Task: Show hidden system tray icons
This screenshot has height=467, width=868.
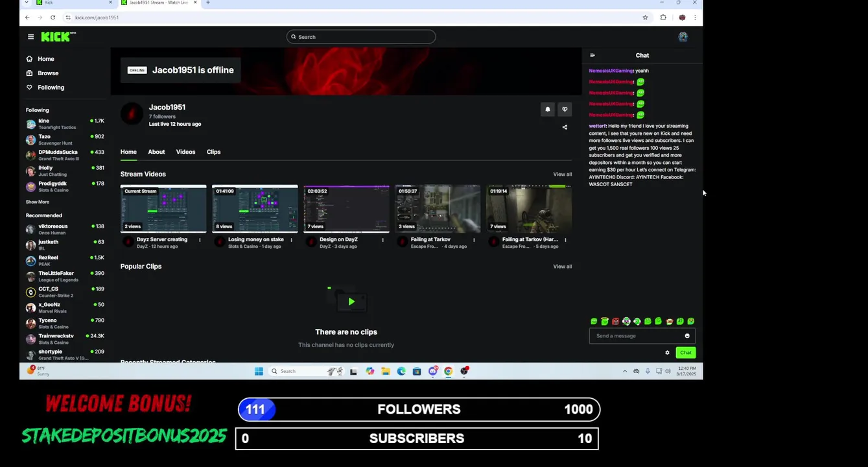Action: [625, 372]
